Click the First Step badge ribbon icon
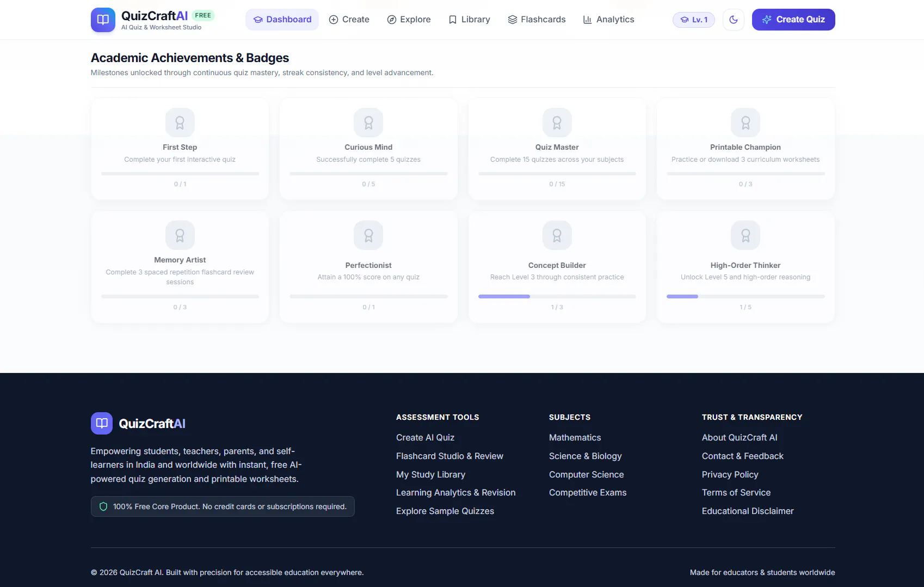 tap(180, 123)
